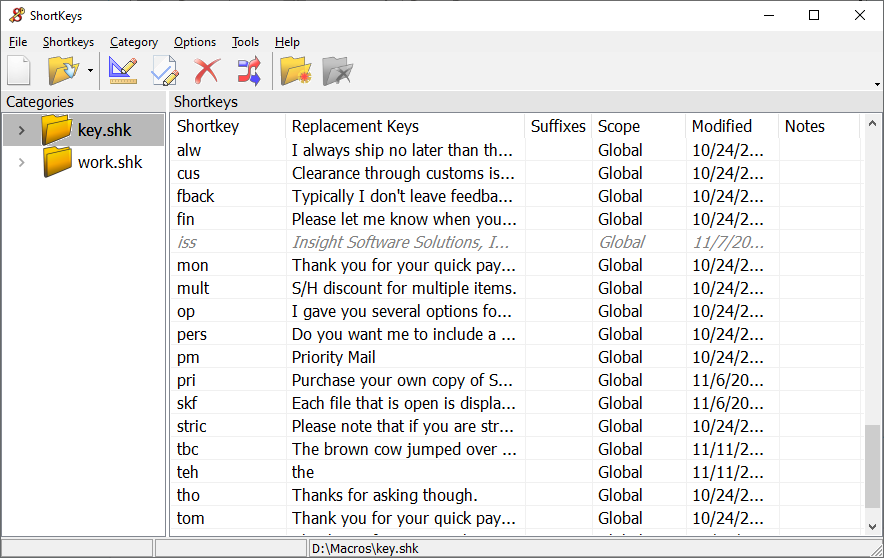Screen dimensions: 884x558
Task: Open the Options menu
Action: pyautogui.click(x=195, y=42)
